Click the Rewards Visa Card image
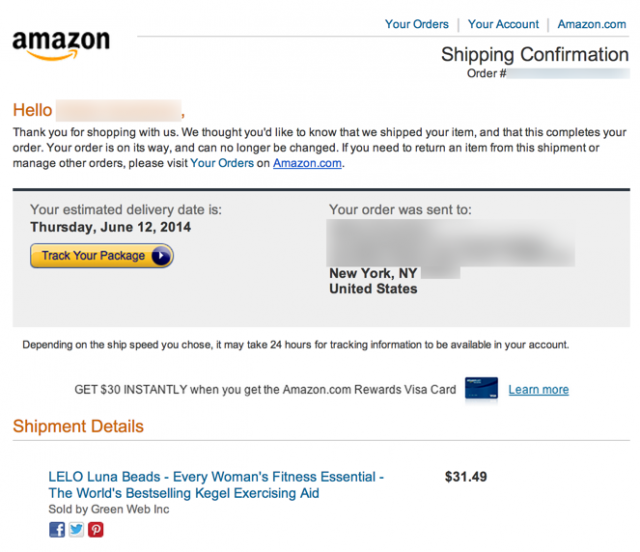The height and width of the screenshot is (552, 640). point(481,388)
